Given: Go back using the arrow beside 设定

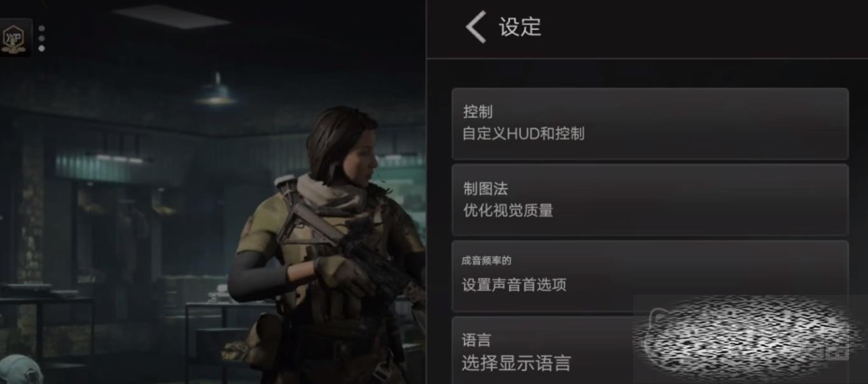Looking at the screenshot, I should click(475, 27).
